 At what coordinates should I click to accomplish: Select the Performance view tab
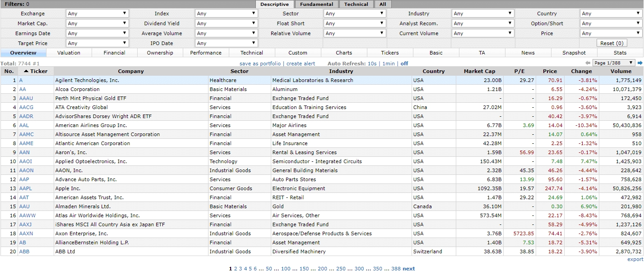(206, 53)
